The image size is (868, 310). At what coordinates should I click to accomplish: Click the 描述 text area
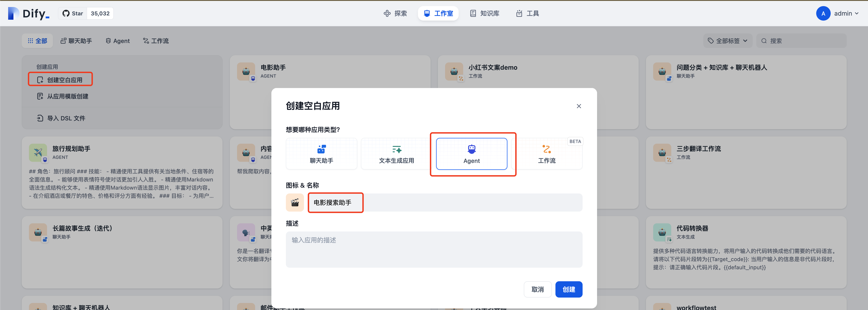[x=434, y=249]
